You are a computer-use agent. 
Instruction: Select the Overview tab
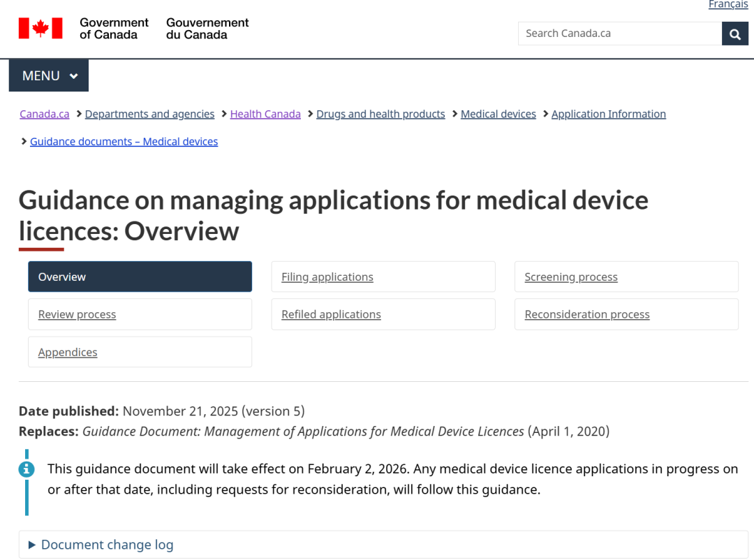[140, 277]
